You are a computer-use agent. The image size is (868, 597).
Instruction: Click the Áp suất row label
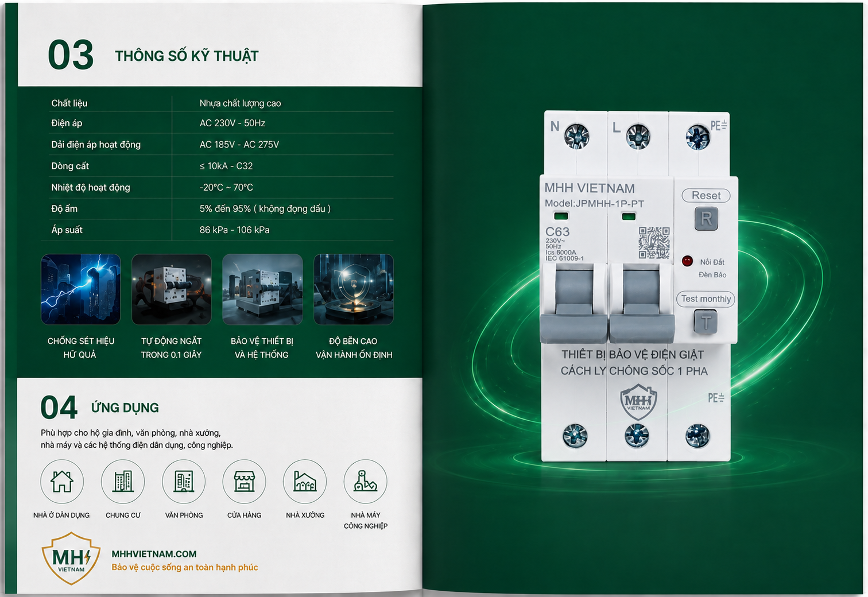pos(67,230)
